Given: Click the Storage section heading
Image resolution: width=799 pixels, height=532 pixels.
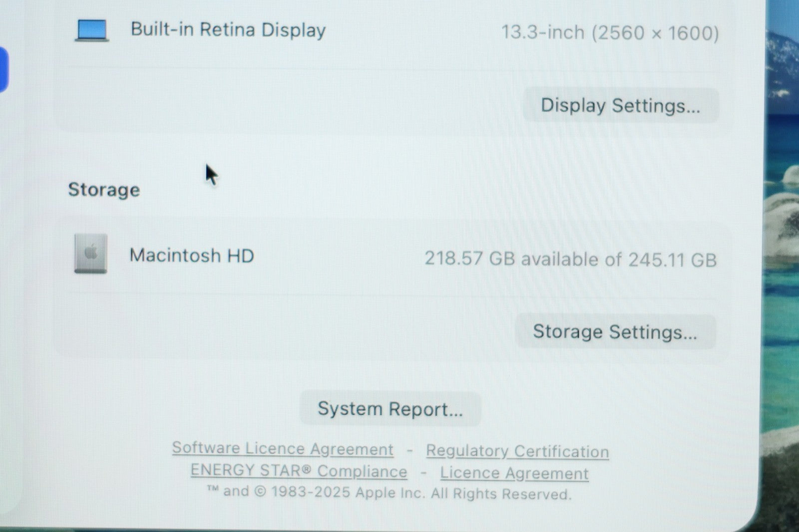Looking at the screenshot, I should click(104, 190).
